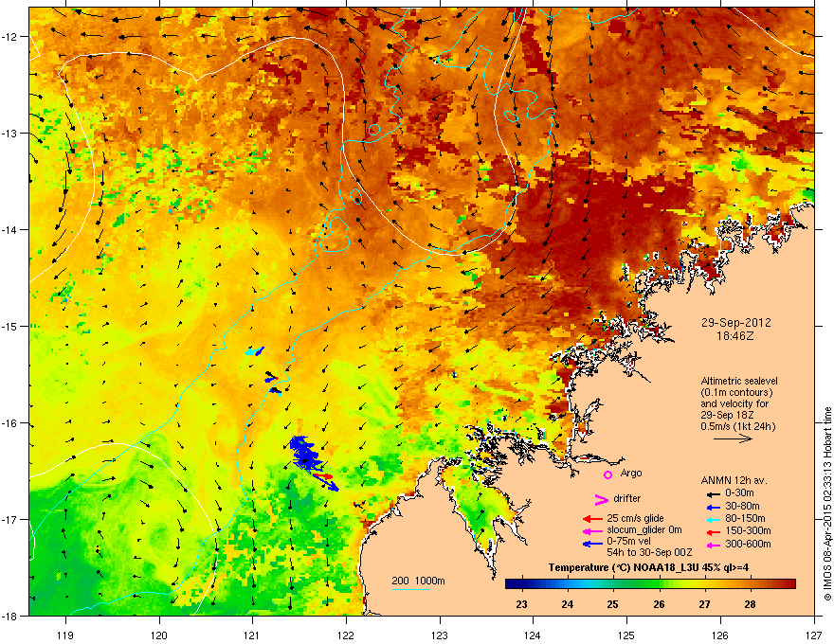Click the '0.5m/s (1kt 24h)' scale label
Screen dimensions: 834x644
click(x=737, y=427)
